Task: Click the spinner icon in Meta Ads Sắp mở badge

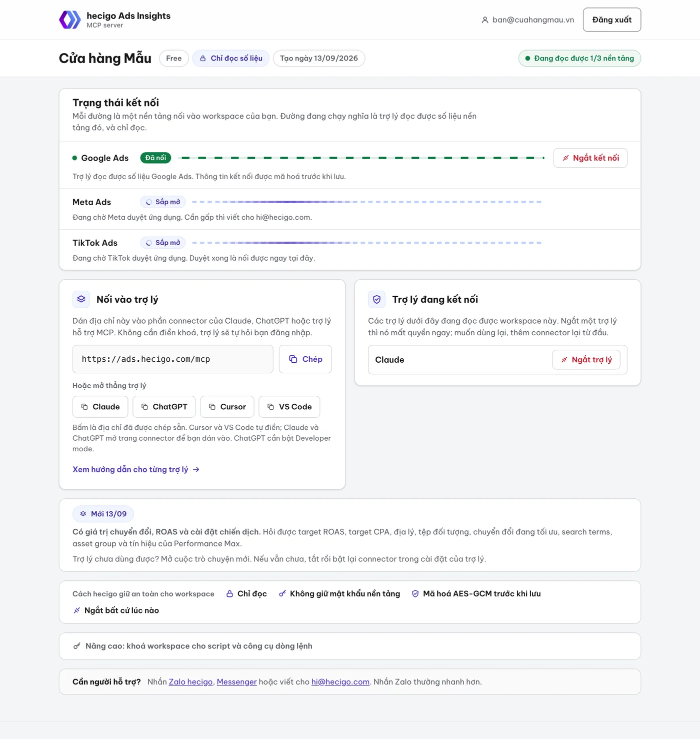Action: (x=148, y=202)
